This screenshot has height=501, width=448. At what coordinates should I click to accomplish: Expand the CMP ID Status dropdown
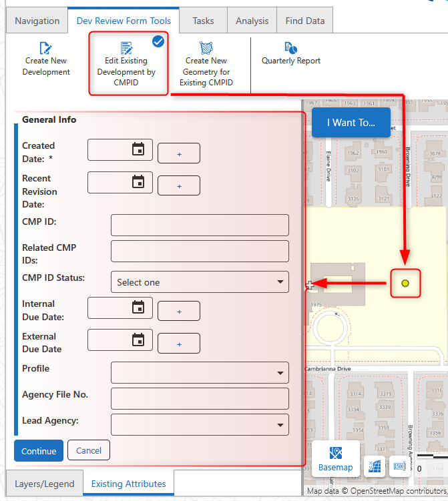click(x=200, y=282)
